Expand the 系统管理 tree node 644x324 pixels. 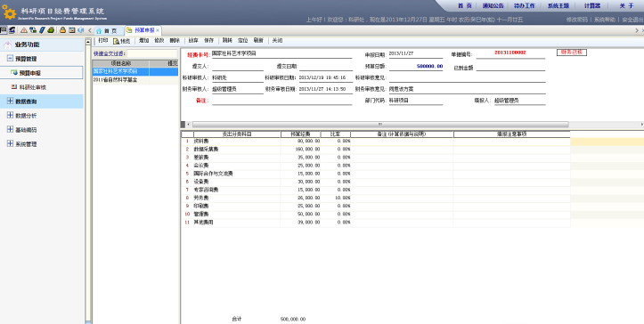coord(10,143)
